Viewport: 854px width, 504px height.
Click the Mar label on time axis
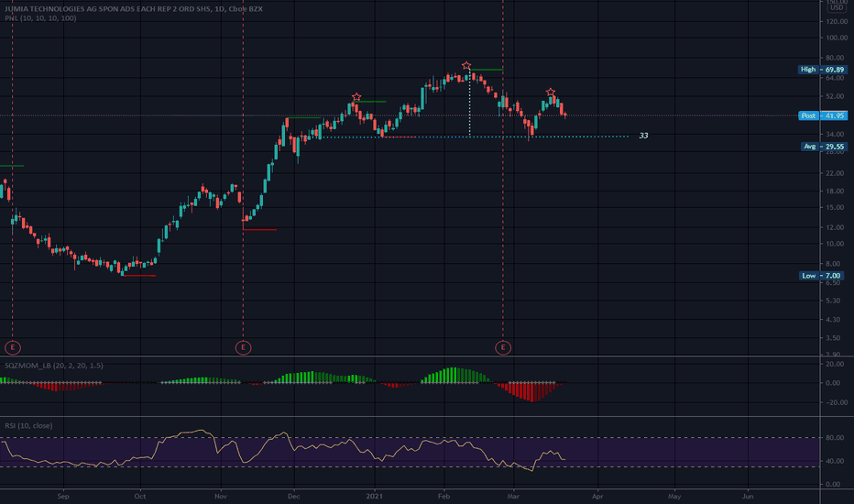pos(513,497)
